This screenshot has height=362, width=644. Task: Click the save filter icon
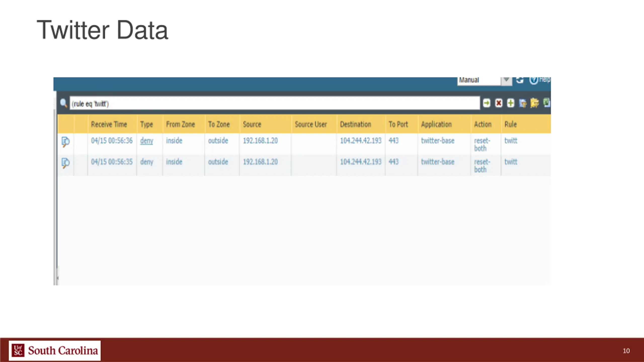point(522,103)
